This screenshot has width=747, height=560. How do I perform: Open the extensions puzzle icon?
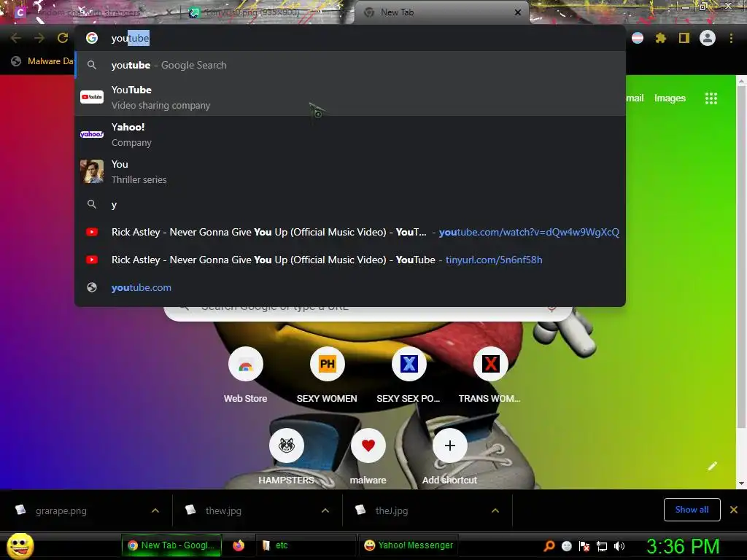[660, 38]
